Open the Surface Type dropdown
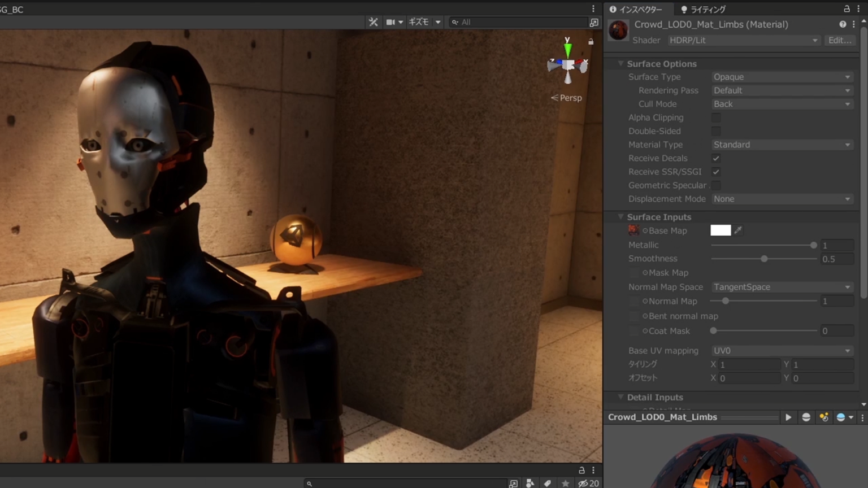 pyautogui.click(x=782, y=77)
